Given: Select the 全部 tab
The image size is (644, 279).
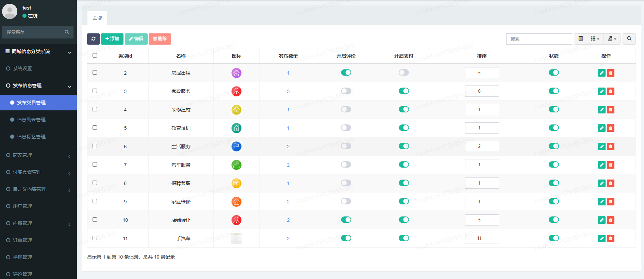Looking at the screenshot, I should pyautogui.click(x=97, y=18).
